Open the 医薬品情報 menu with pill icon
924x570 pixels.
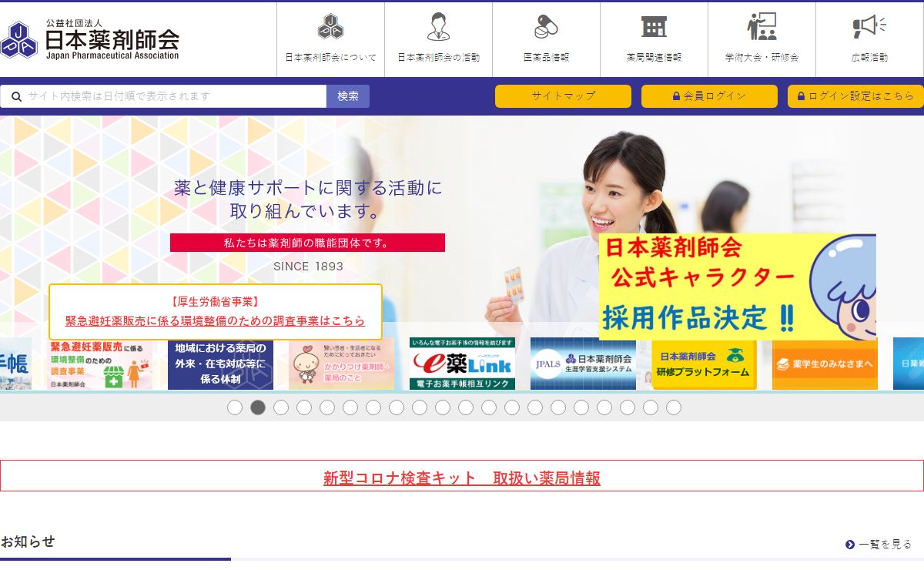[x=546, y=39]
